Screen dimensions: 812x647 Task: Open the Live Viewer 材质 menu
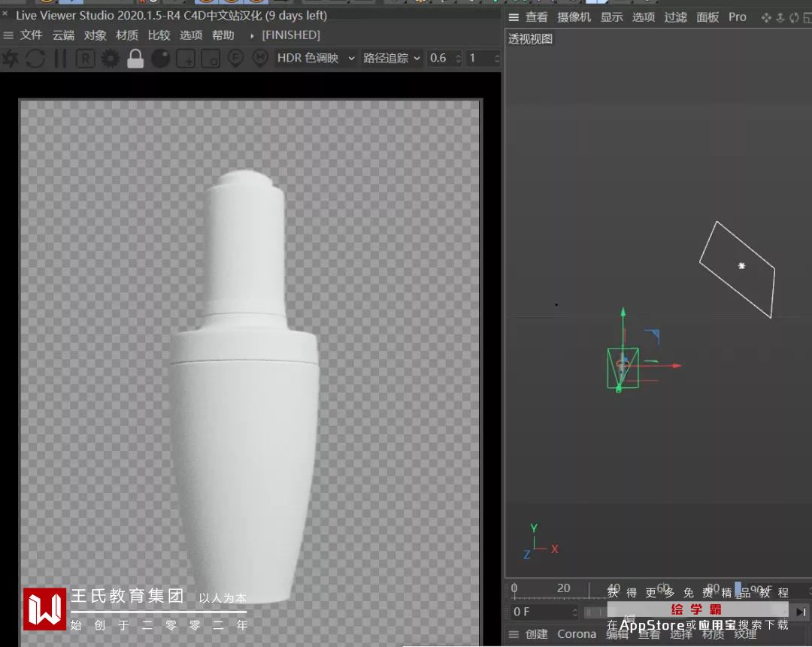click(x=127, y=35)
